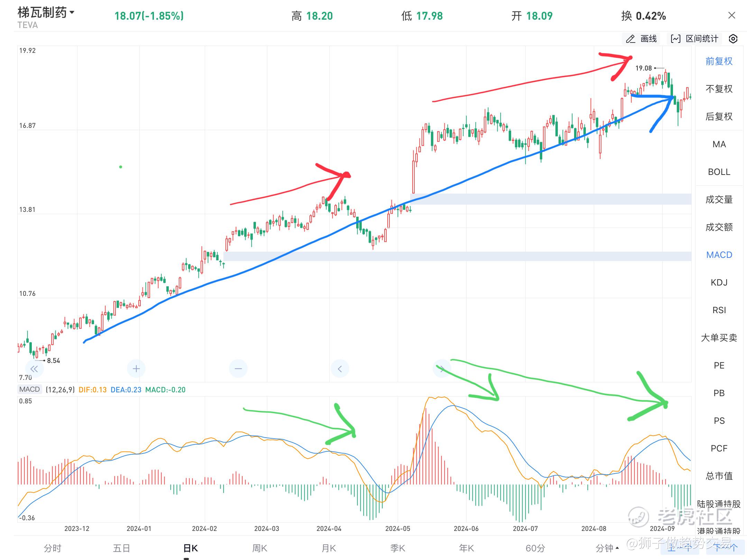Switch to 月K monthly chart tab
The image size is (747, 560).
click(x=329, y=548)
